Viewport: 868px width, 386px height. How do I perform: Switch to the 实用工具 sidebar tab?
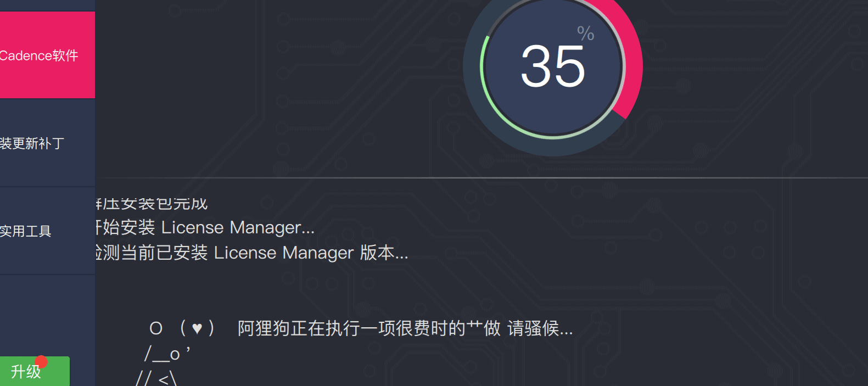coord(47,231)
